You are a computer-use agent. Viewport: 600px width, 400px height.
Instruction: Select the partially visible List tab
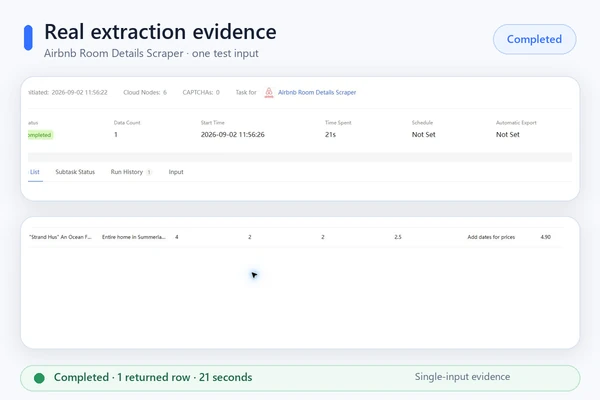click(x=34, y=172)
